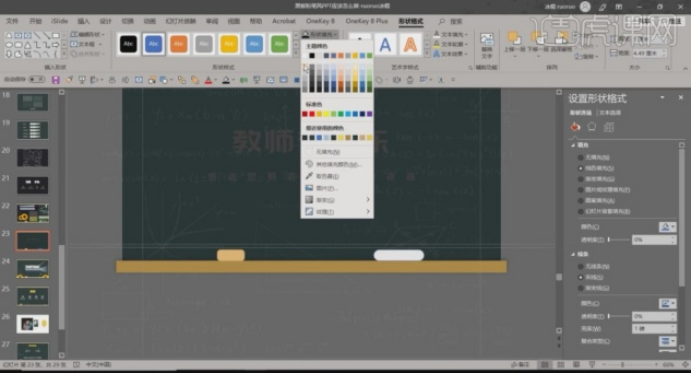Switch to the OneKey 8 Plus tab
Image resolution: width=692 pixels, height=373 pixels.
tap(366, 21)
